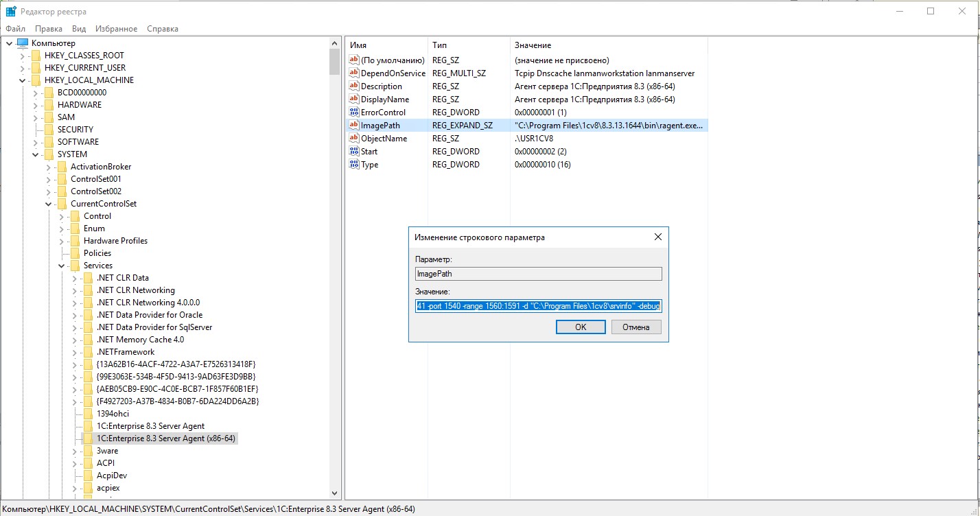Select the Control folder icon
Screen dimensions: 980x516
tap(75, 216)
